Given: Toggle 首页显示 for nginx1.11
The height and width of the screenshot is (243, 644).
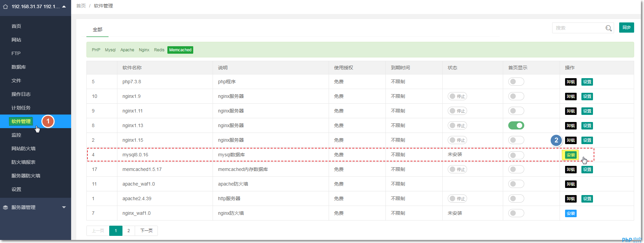Looking at the screenshot, I should (516, 111).
